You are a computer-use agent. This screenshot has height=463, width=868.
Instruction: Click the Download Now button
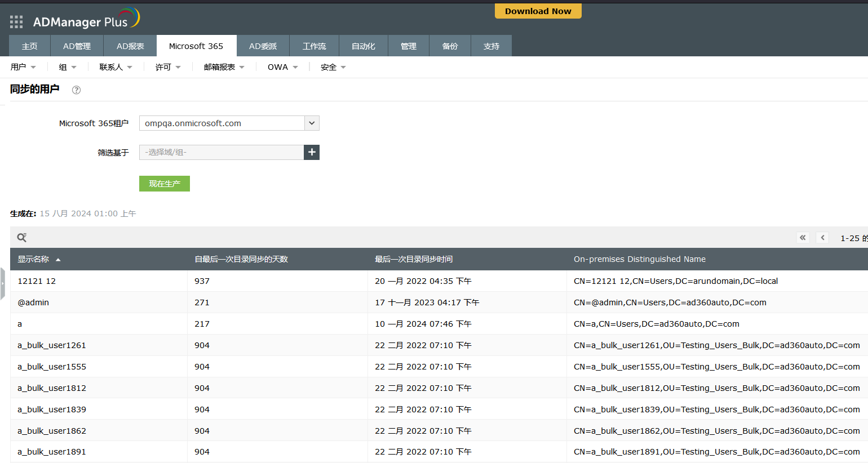click(538, 11)
